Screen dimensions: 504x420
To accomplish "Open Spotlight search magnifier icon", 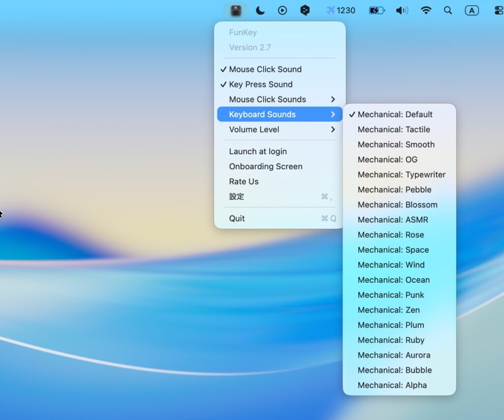I will 448,10.
